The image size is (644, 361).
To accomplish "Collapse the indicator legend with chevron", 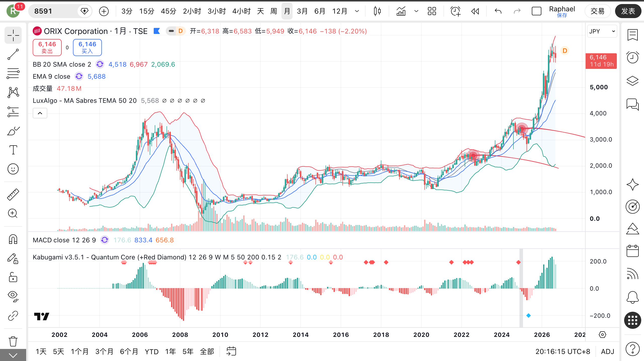I will coord(40,113).
